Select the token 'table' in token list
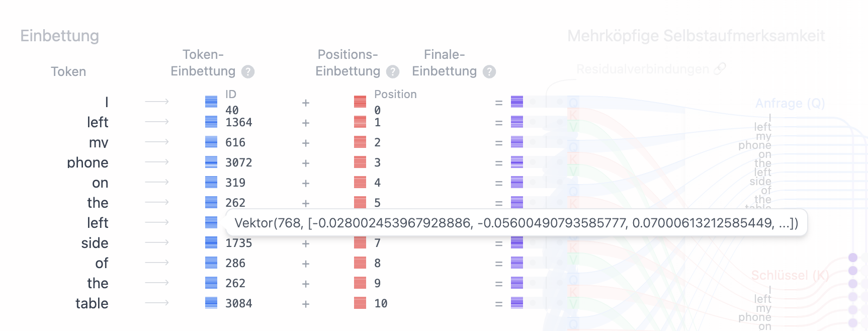The image size is (868, 331). 92,303
